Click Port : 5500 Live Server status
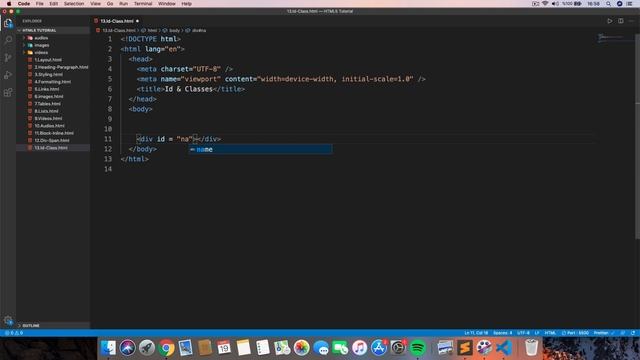The height and width of the screenshot is (360, 640). click(575, 333)
